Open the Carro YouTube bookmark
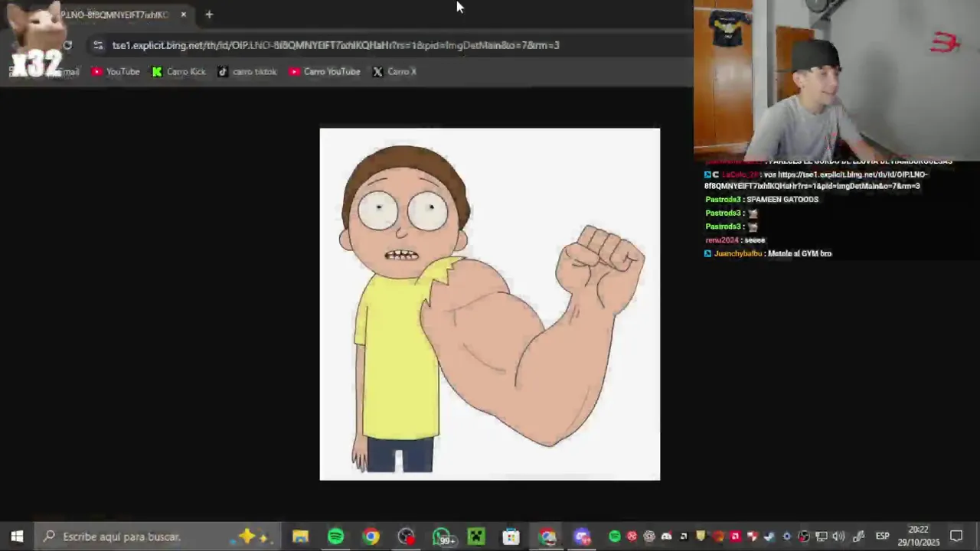This screenshot has height=551, width=980. tap(325, 71)
